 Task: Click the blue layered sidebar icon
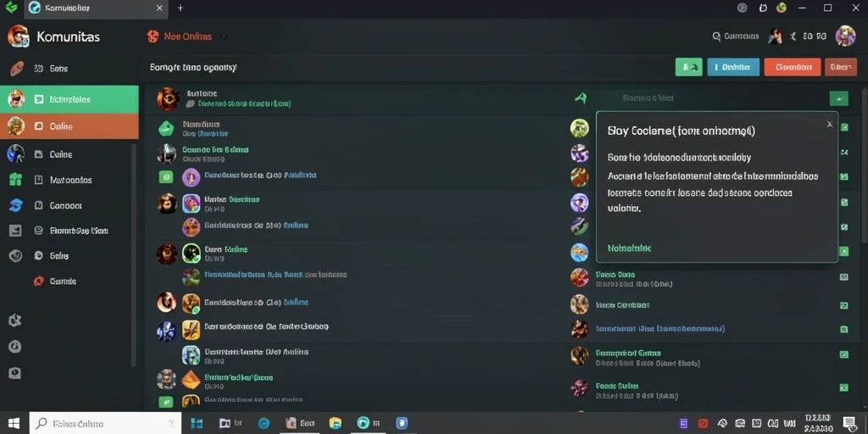15,205
